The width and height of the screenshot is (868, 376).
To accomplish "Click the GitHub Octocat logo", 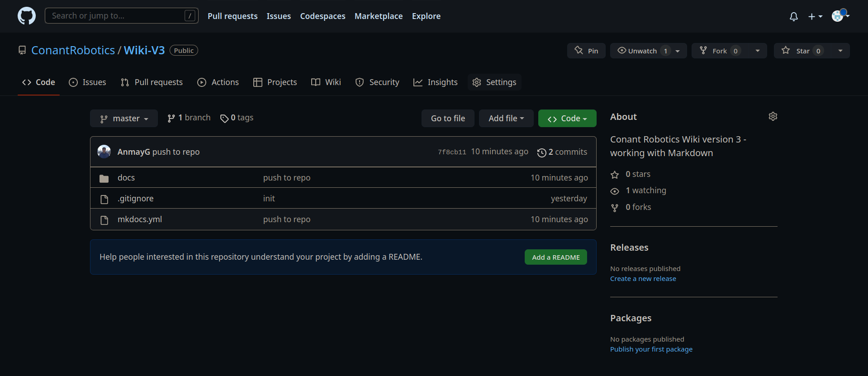I will pos(26,16).
